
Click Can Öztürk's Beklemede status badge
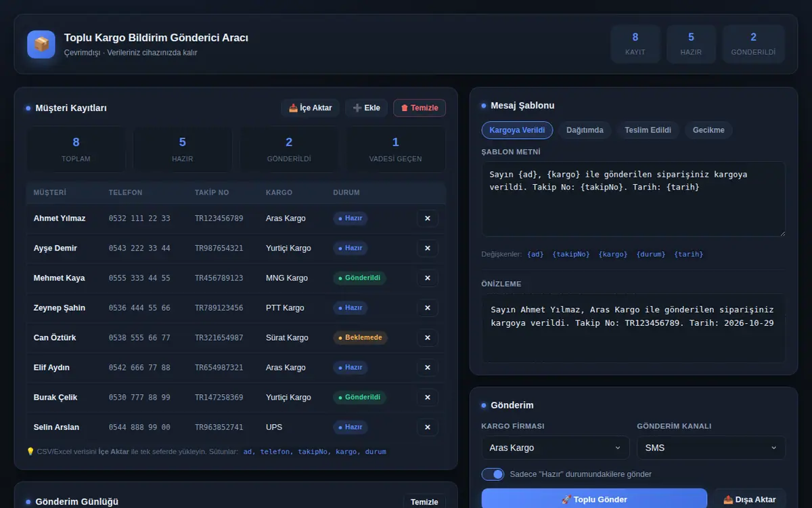(x=360, y=337)
